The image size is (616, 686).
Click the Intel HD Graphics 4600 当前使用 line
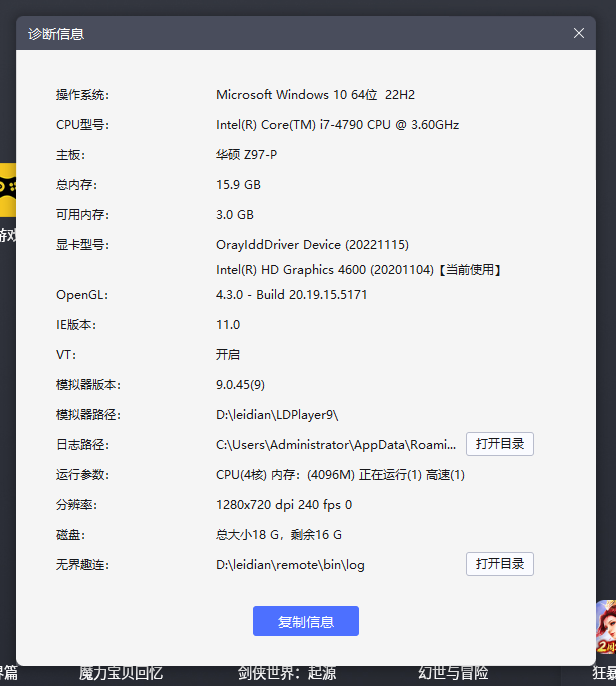coord(358,270)
